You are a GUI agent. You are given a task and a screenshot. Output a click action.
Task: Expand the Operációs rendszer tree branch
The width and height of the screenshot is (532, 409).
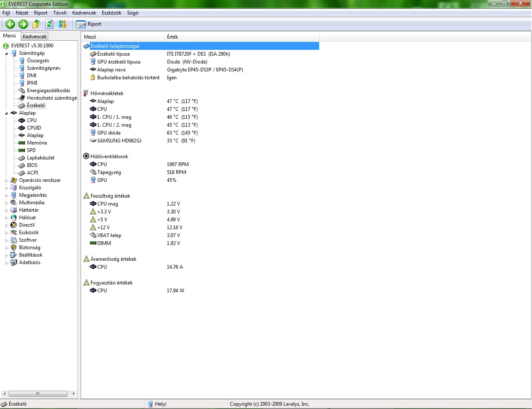[x=6, y=181]
